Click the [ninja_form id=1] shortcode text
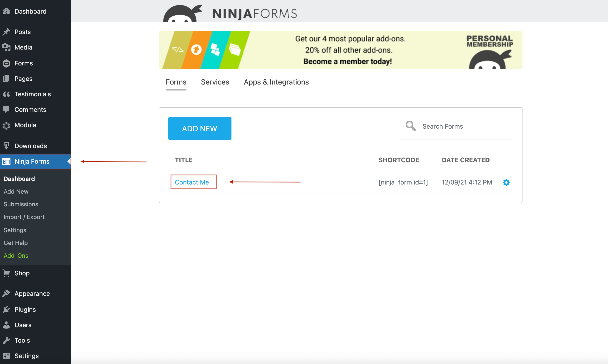 [403, 182]
